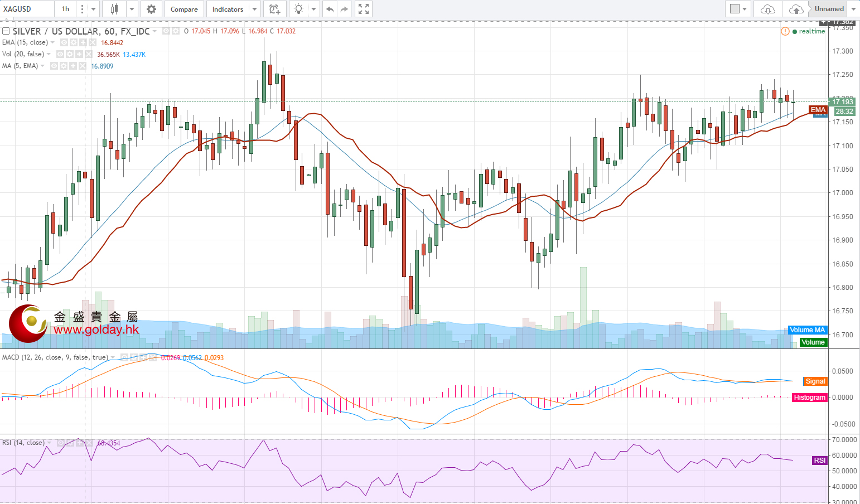Expand Indicators favorites dropdown arrow
860x504 pixels.
255,9
